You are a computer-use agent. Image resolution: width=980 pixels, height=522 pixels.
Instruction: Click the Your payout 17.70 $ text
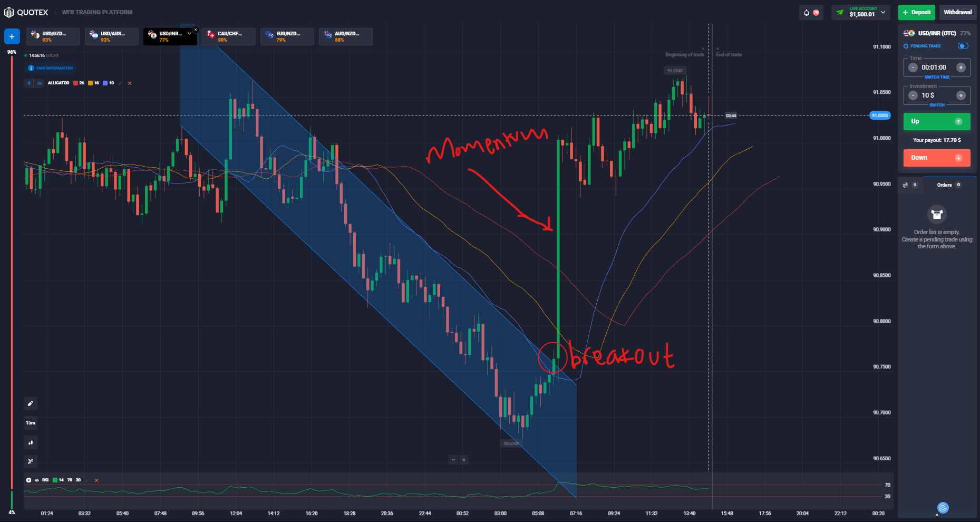click(x=937, y=140)
